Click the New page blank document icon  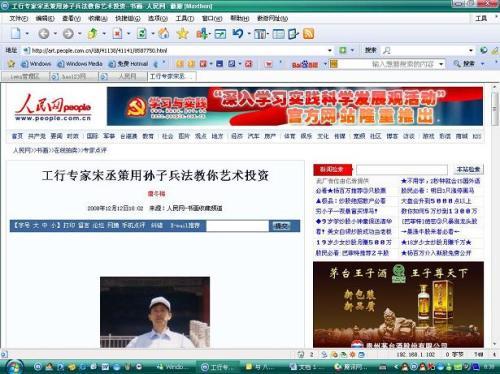pyautogui.click(x=16, y=34)
